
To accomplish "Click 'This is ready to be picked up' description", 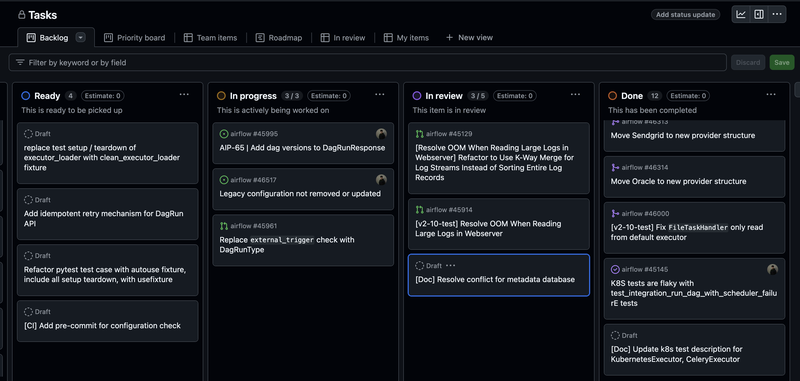I will (x=71, y=110).
